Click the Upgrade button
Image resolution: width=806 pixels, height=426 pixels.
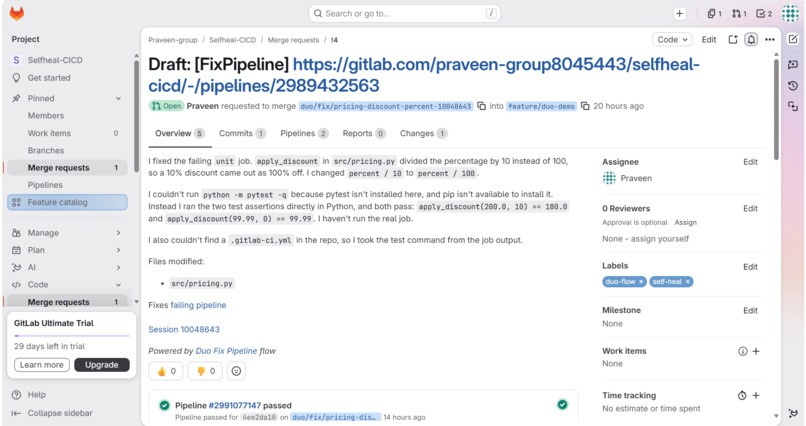point(102,365)
